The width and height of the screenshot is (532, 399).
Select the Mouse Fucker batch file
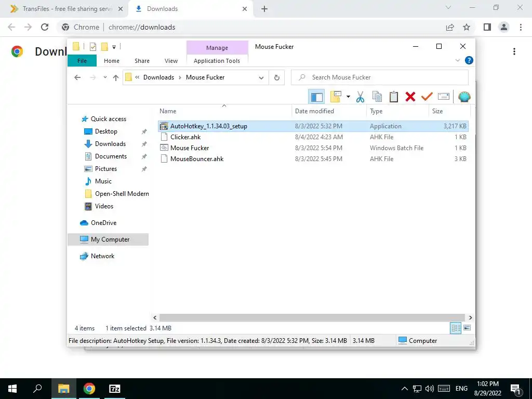[313, 148]
